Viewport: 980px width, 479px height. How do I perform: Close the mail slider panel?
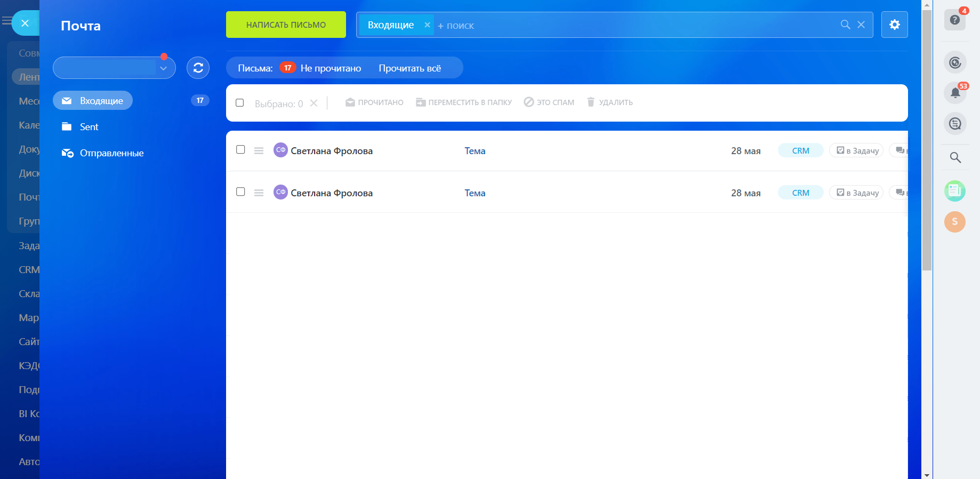coord(25,23)
